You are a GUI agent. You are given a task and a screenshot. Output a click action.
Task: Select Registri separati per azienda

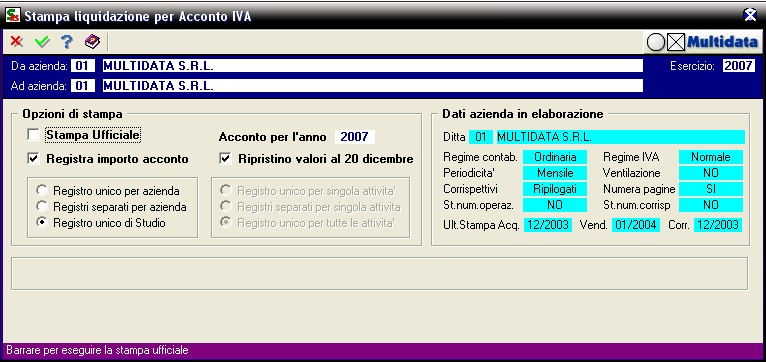pyautogui.click(x=43, y=207)
